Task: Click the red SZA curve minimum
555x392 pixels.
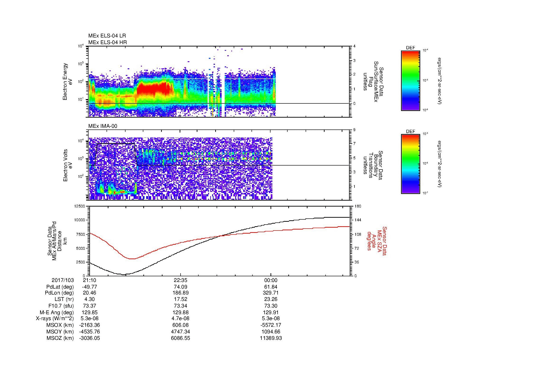Action: (132, 259)
